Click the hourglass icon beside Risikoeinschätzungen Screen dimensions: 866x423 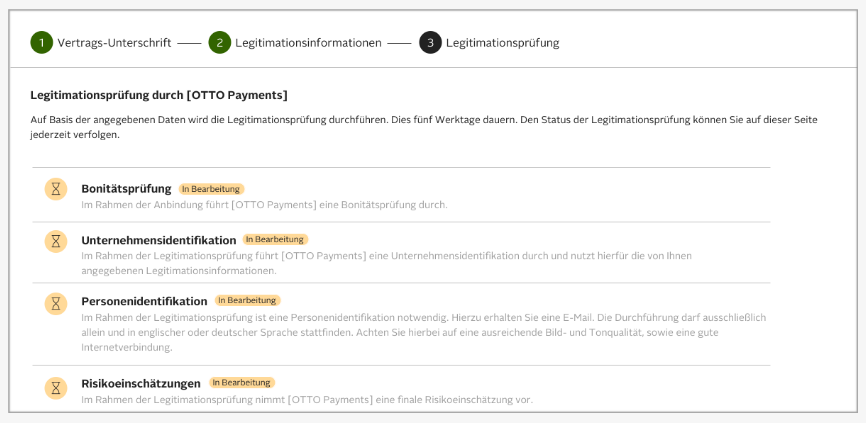tap(56, 385)
